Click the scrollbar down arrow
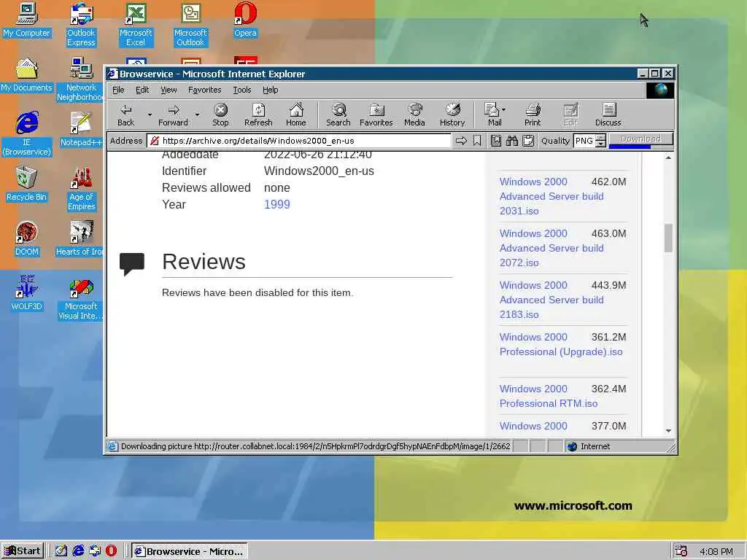747x560 pixels. click(668, 430)
